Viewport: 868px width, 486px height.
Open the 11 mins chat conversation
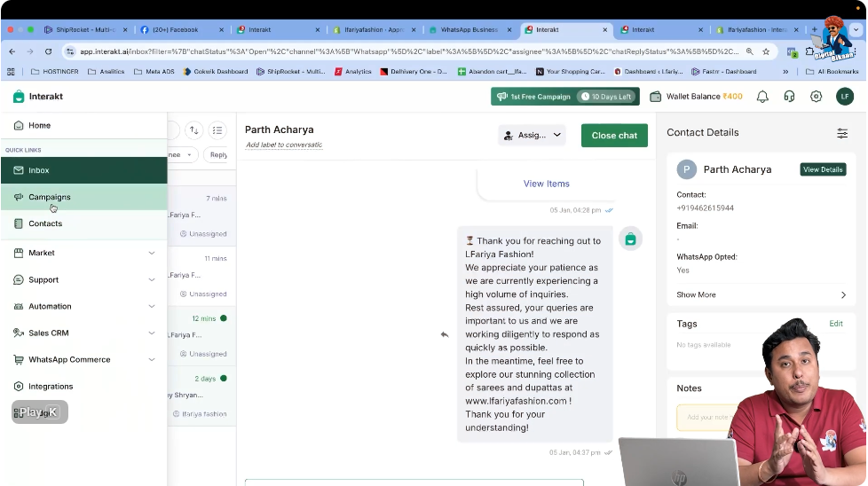pyautogui.click(x=201, y=276)
